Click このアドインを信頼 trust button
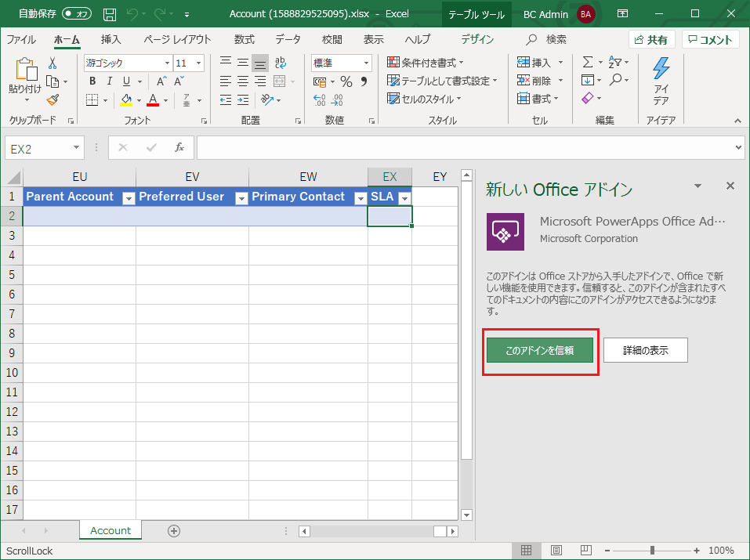Image resolution: width=750 pixels, height=560 pixels. click(539, 351)
